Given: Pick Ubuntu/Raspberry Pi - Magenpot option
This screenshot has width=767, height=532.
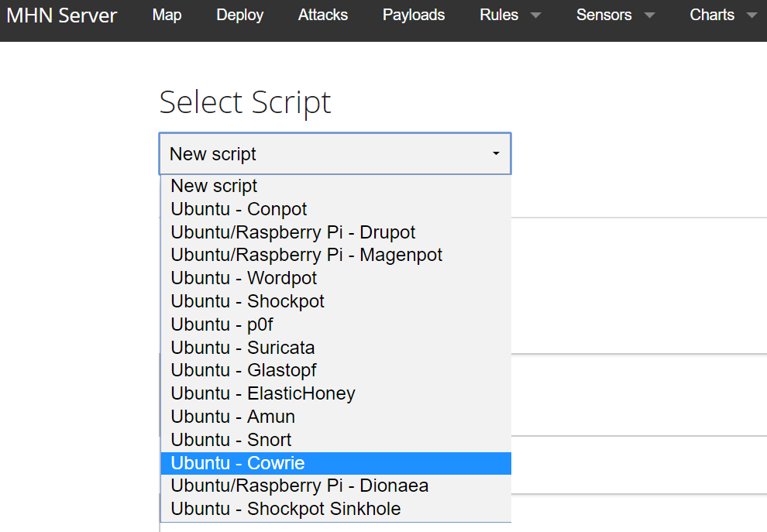Looking at the screenshot, I should tap(307, 255).
